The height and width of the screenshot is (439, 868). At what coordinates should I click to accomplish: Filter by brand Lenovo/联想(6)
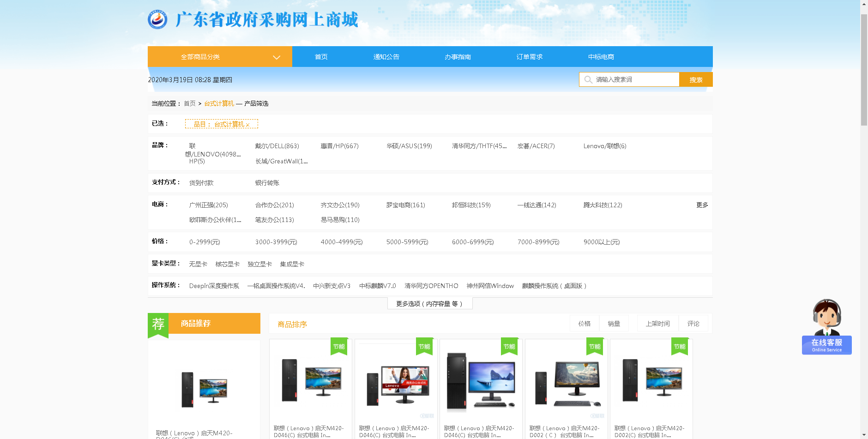(605, 146)
